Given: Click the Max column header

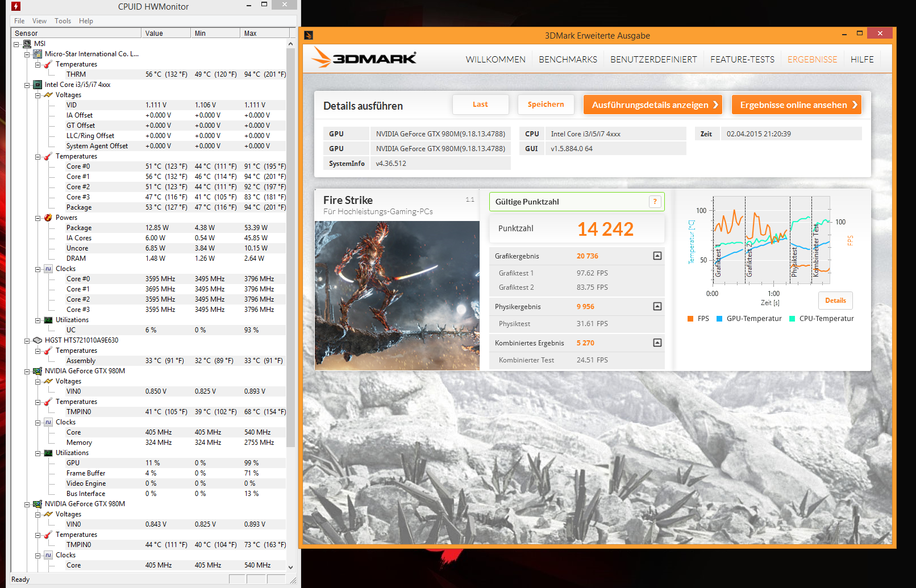Looking at the screenshot, I should click(x=264, y=33).
